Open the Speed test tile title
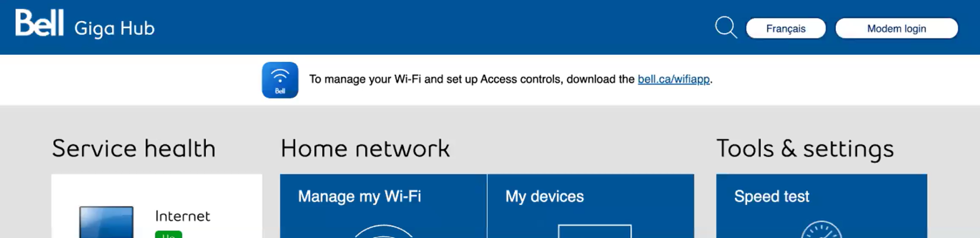The image size is (980, 238). [x=771, y=196]
